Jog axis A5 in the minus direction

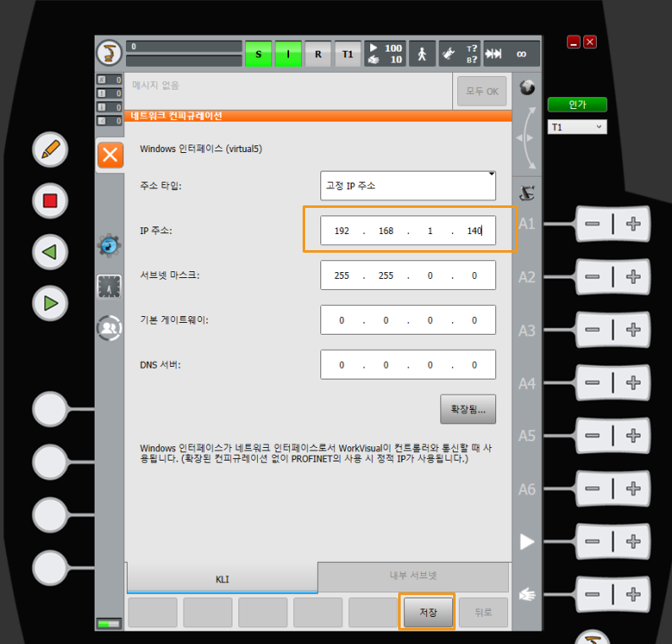pyautogui.click(x=593, y=436)
